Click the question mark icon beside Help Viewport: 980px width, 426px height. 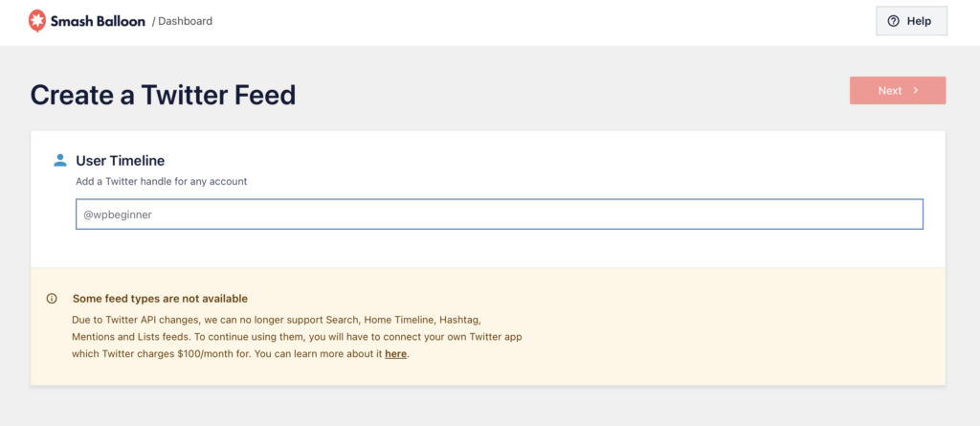click(x=894, y=21)
